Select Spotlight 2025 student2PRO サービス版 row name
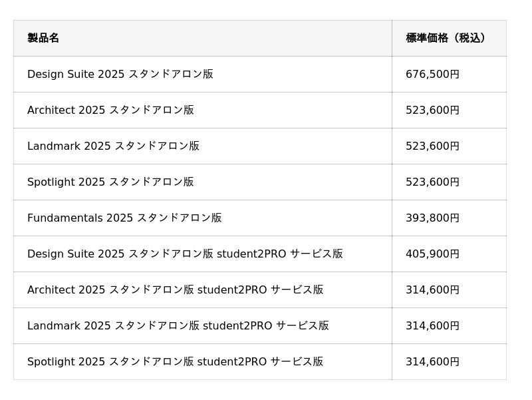 pyautogui.click(x=176, y=362)
